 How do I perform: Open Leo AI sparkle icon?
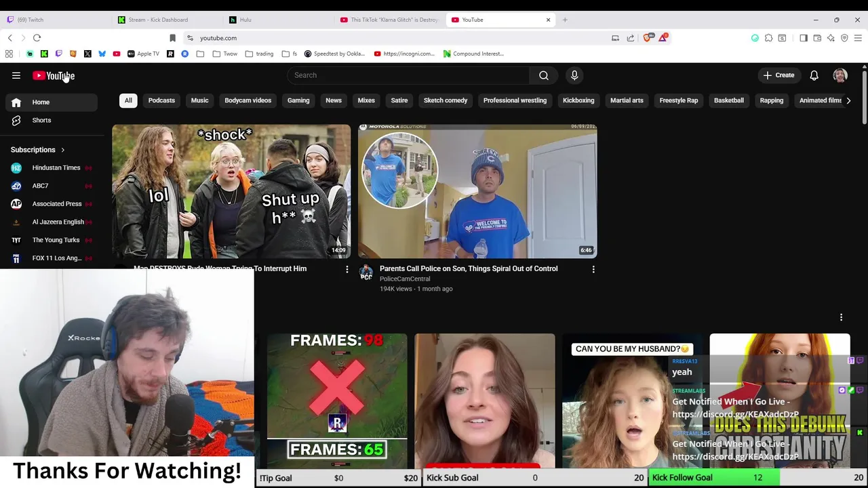[x=831, y=38]
